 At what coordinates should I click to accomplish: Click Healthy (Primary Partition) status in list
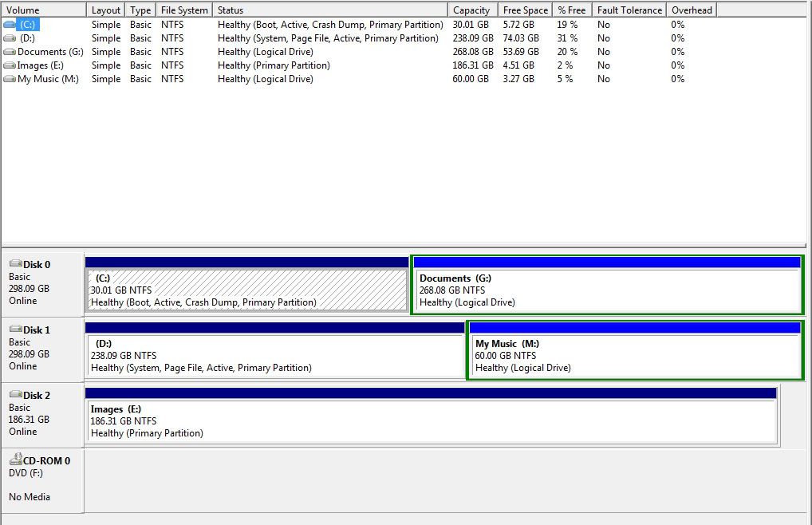click(x=274, y=65)
